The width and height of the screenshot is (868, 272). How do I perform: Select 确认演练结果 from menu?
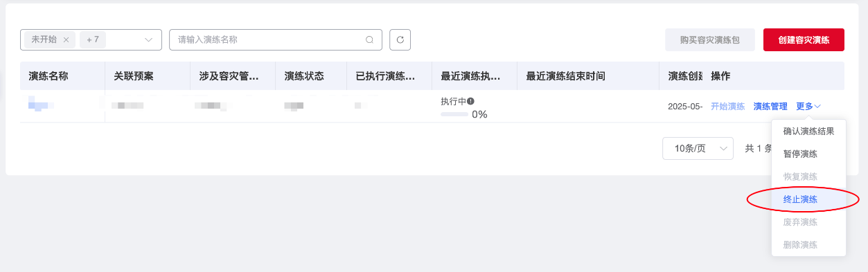(x=808, y=131)
